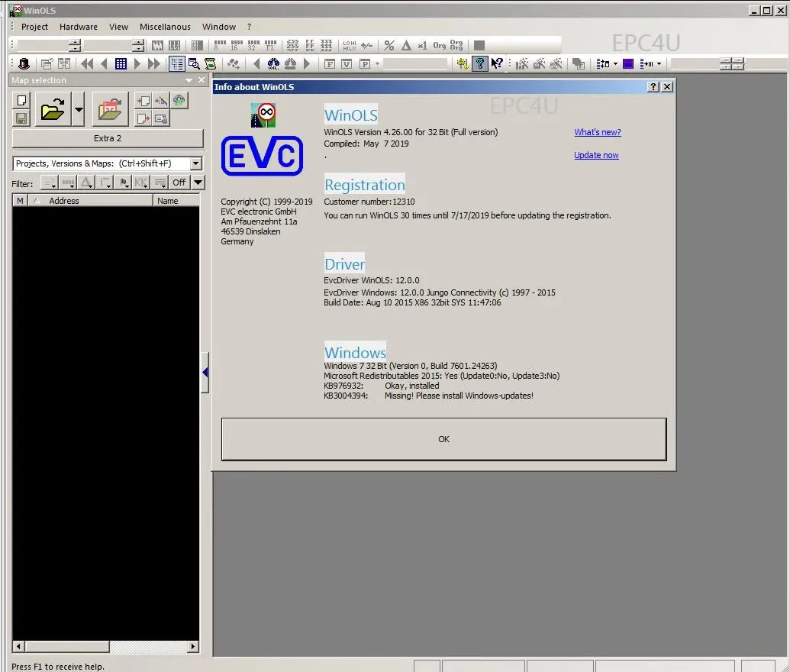Viewport: 790px width, 672px height.
Task: Toggle the highlighted tree list view icon
Action: pyautogui.click(x=177, y=64)
